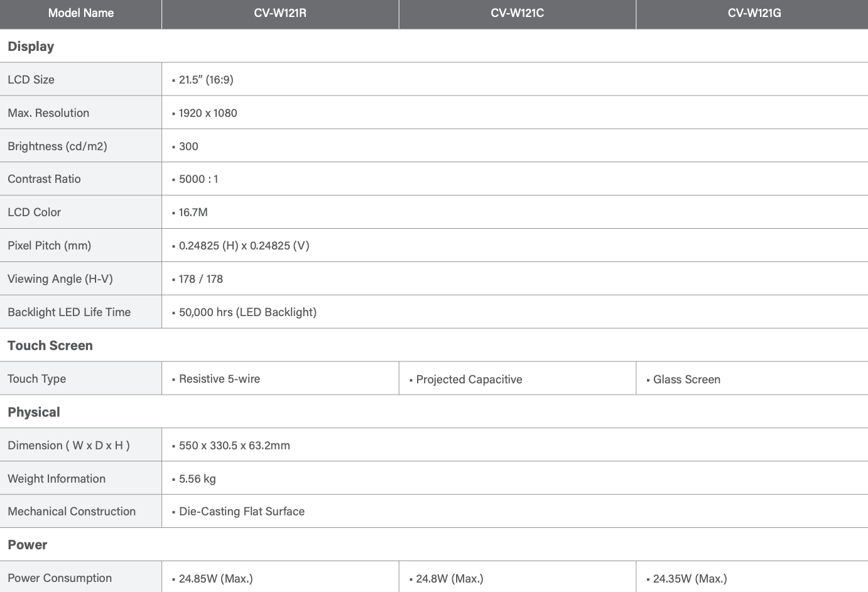Click the Brightness (cd/m2) label

point(57,146)
